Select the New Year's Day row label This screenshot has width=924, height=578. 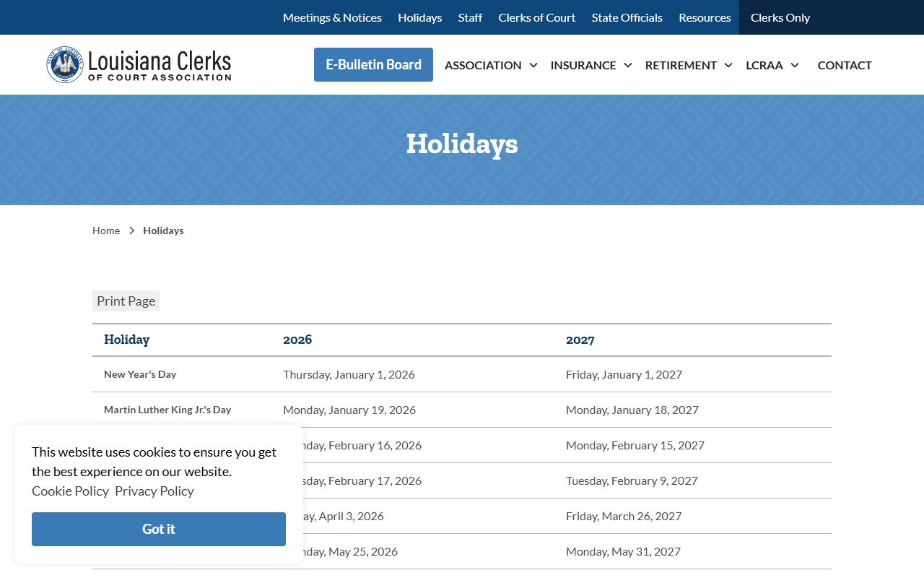tap(140, 374)
